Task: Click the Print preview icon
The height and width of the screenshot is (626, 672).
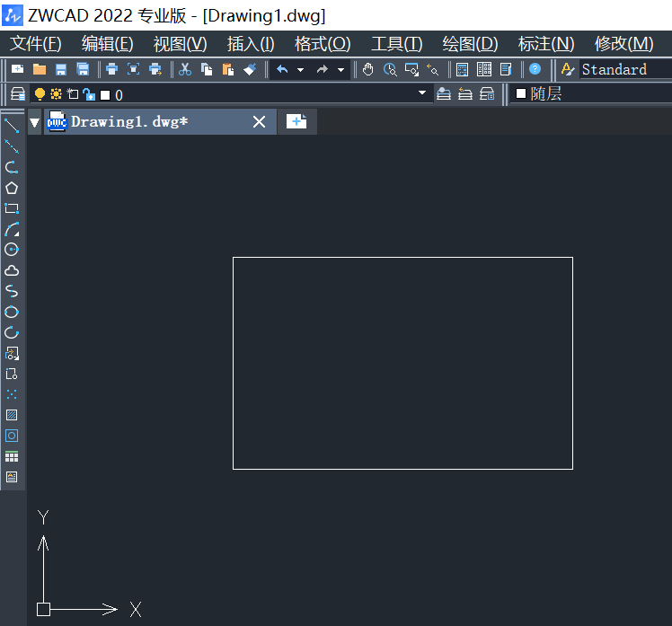Action: [x=133, y=69]
